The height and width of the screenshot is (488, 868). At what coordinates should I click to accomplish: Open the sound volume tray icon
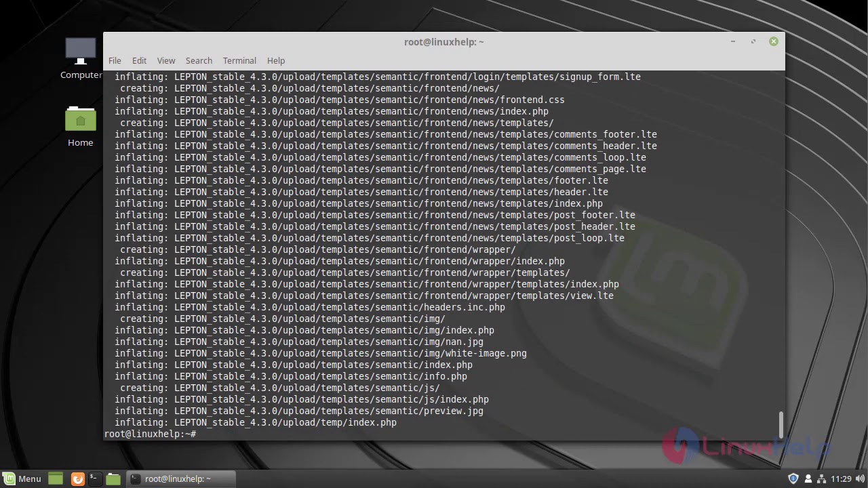(860, 479)
